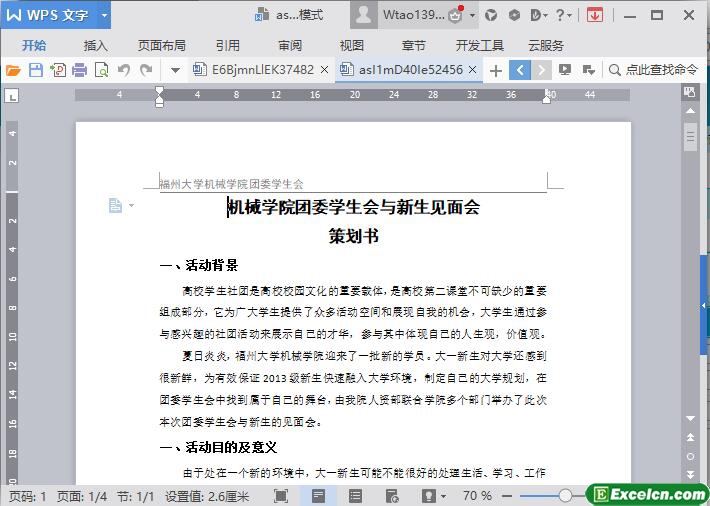The height and width of the screenshot is (506, 710).
Task: Open the 审阅 ribbon tab
Action: [290, 45]
